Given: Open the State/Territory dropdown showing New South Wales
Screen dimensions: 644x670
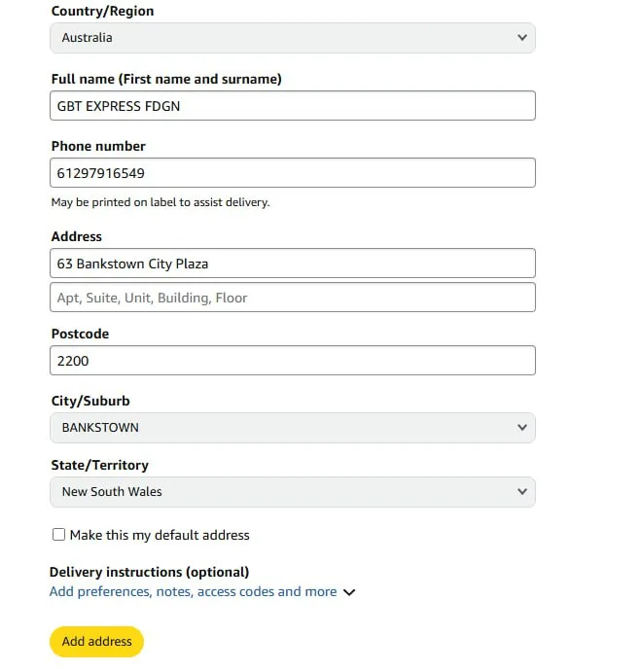Looking at the screenshot, I should pyautogui.click(x=292, y=492).
